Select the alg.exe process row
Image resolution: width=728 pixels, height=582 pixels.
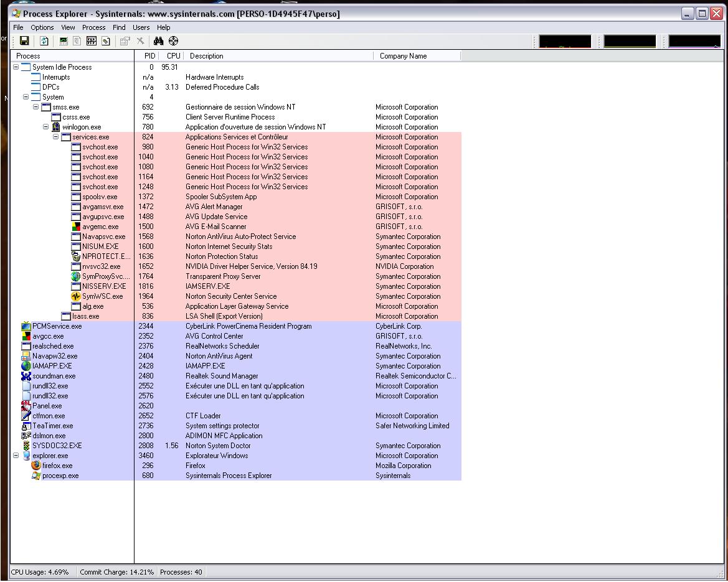[x=236, y=306]
